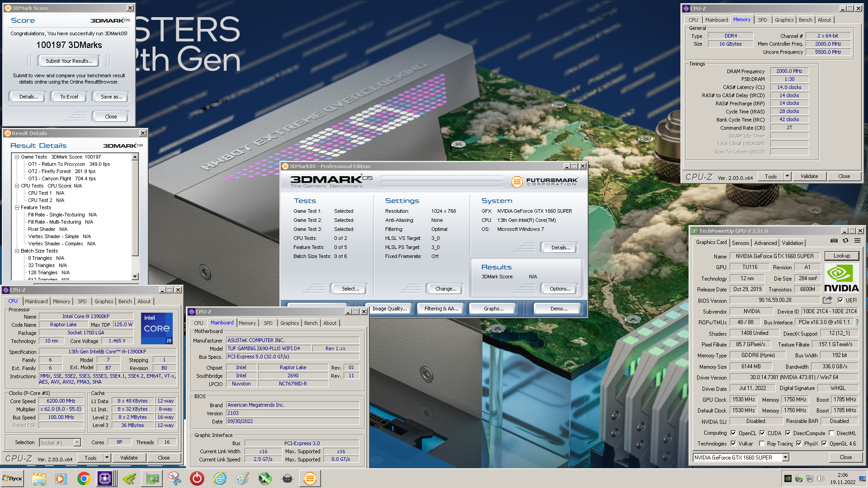Toggle DirectML checkbox
868x488 pixels.
click(x=831, y=433)
